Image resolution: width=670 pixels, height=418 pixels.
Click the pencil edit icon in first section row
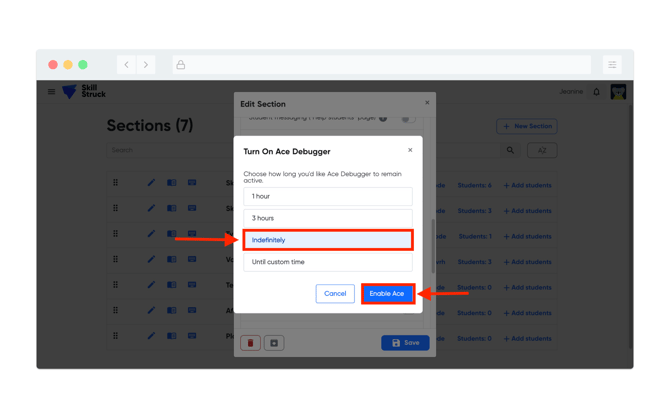[x=151, y=183]
